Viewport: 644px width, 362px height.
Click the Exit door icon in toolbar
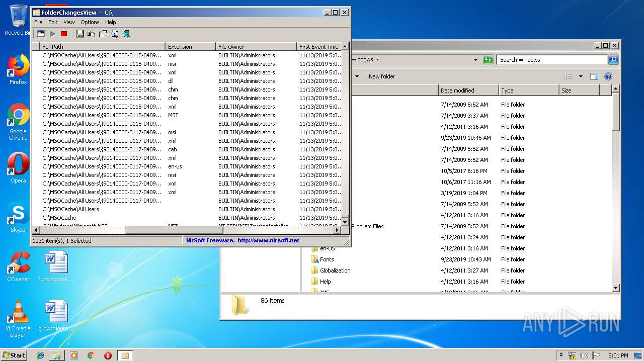click(126, 34)
